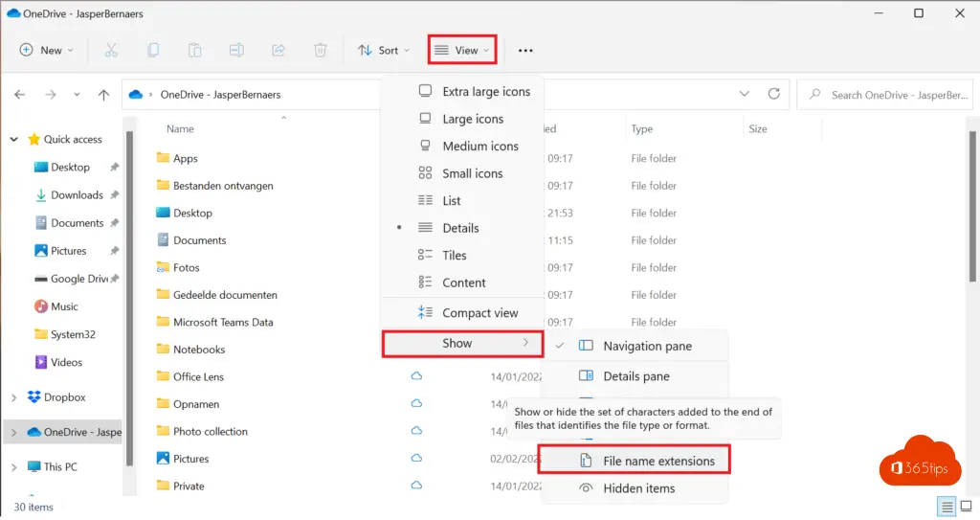Image resolution: width=980 pixels, height=520 pixels.
Task: Click the Rename icon in toolbar
Action: (237, 50)
